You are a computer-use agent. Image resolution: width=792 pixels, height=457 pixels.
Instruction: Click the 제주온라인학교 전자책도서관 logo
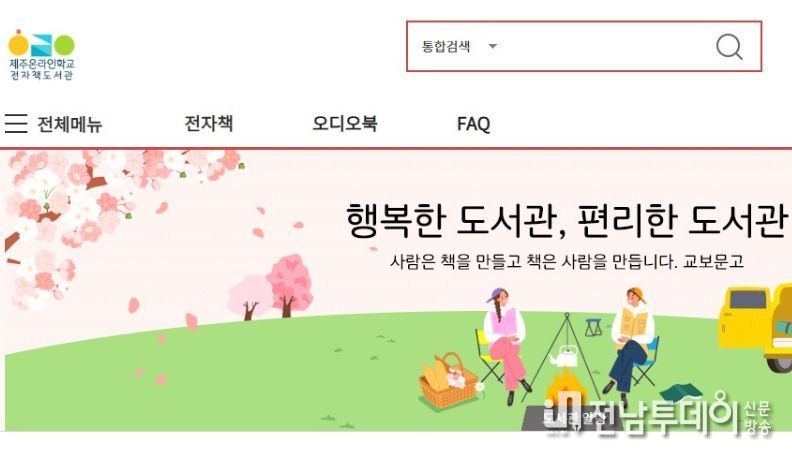click(41, 55)
